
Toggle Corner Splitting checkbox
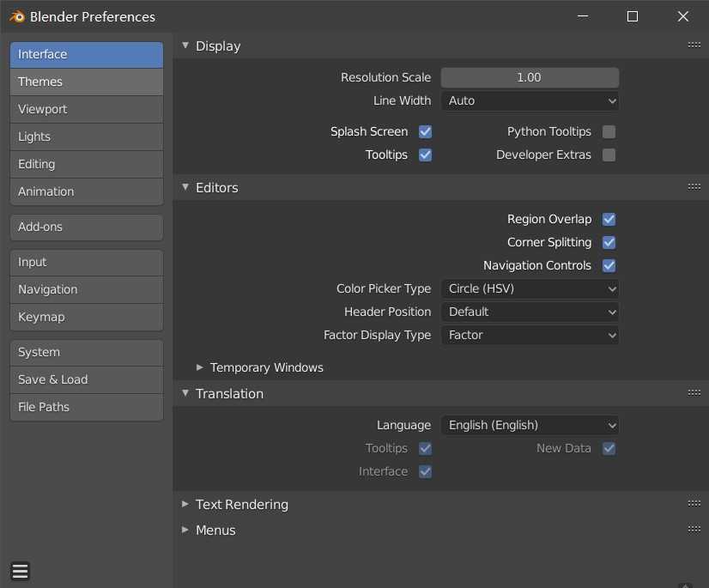pyautogui.click(x=609, y=242)
